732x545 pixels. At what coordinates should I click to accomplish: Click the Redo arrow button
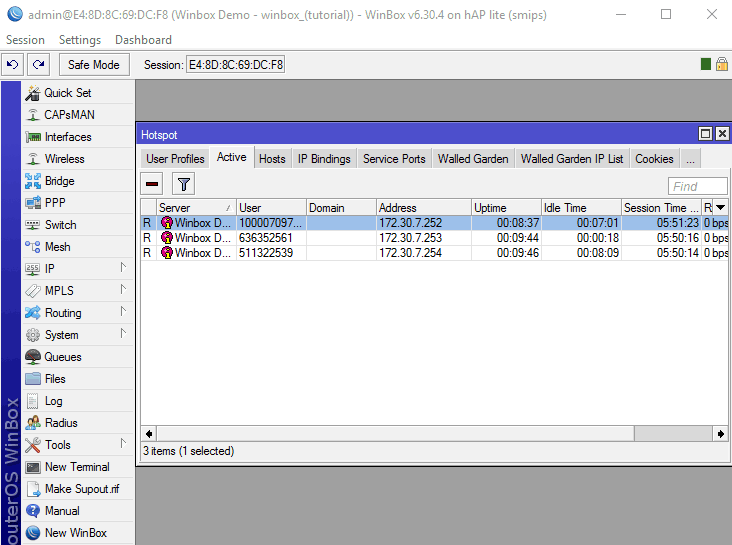[38, 64]
